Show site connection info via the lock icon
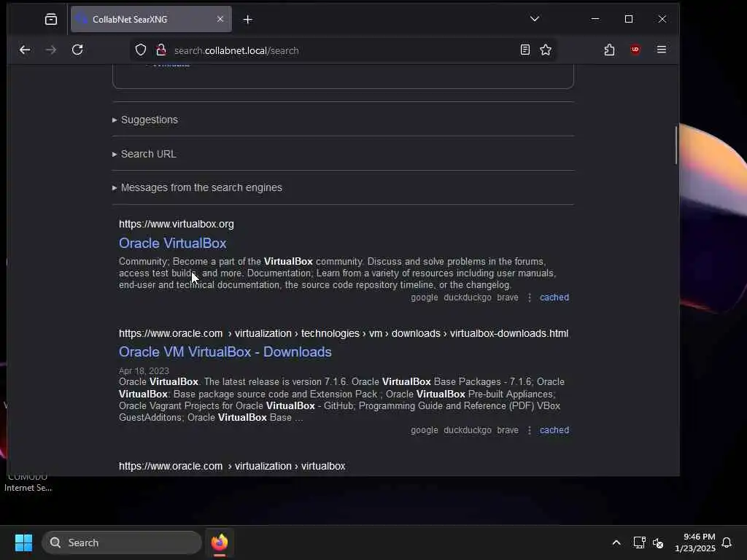 (x=161, y=50)
